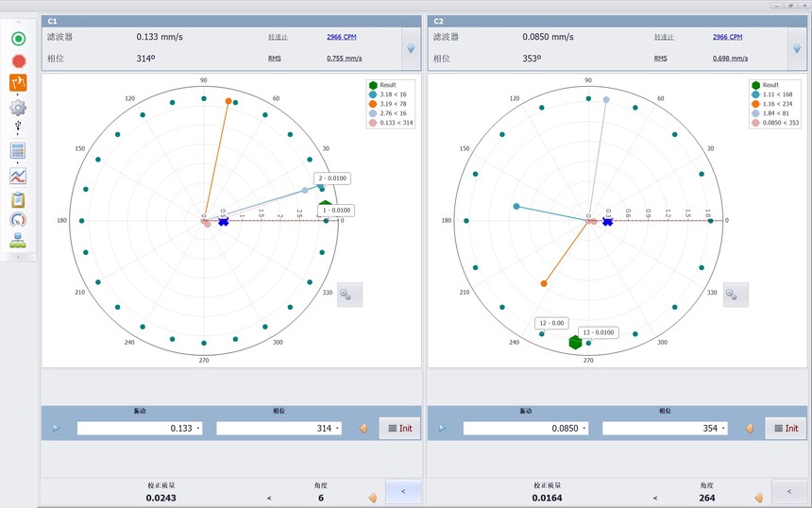Expand the C1 header panel down arrow
The width and height of the screenshot is (812, 508).
click(x=411, y=48)
